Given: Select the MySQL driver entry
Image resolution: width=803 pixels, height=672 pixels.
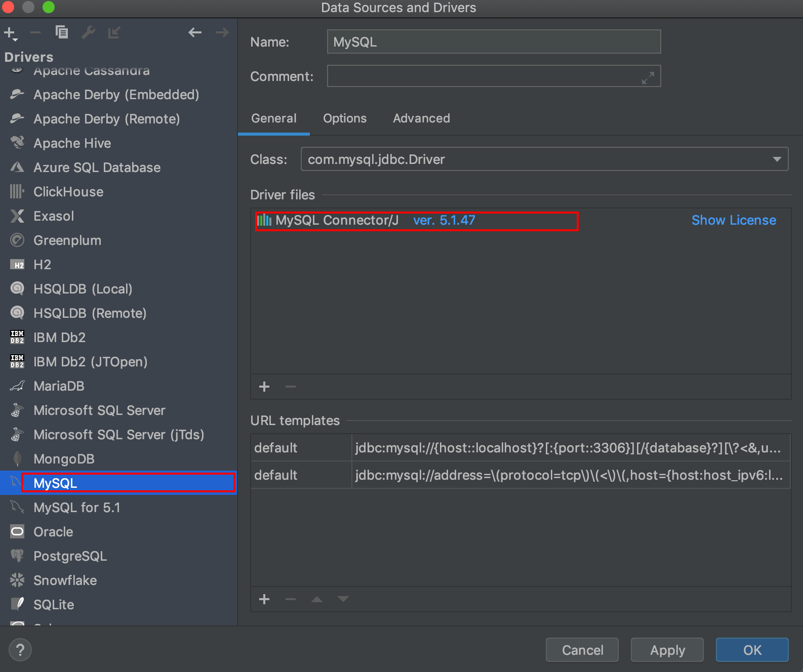Looking at the screenshot, I should 118,483.
